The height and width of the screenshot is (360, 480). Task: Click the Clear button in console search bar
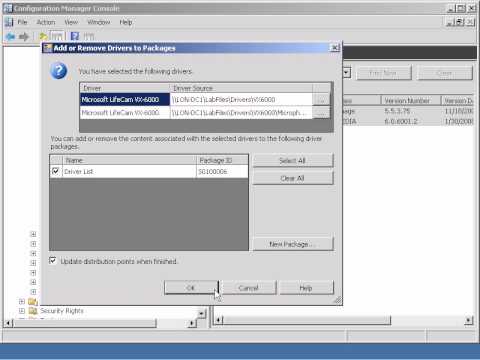click(x=445, y=73)
